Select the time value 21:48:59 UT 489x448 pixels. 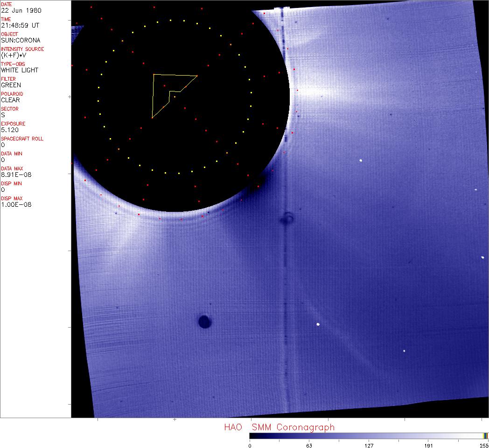(19, 25)
